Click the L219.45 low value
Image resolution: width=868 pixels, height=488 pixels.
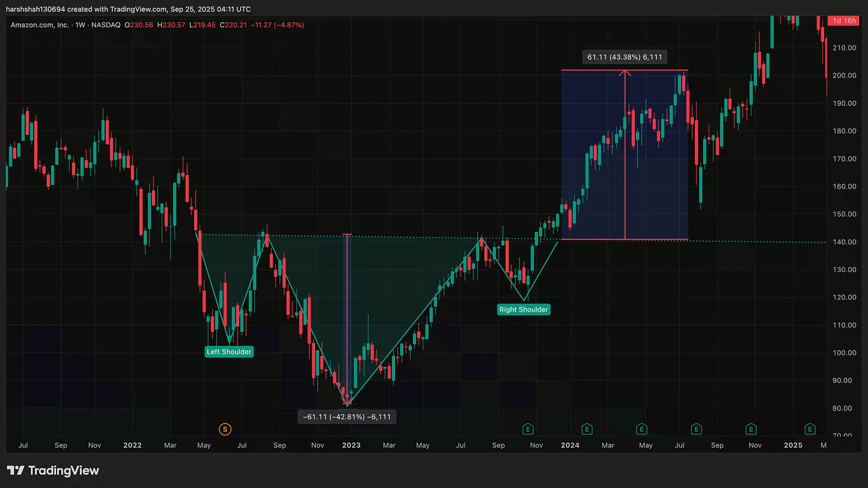pos(203,25)
